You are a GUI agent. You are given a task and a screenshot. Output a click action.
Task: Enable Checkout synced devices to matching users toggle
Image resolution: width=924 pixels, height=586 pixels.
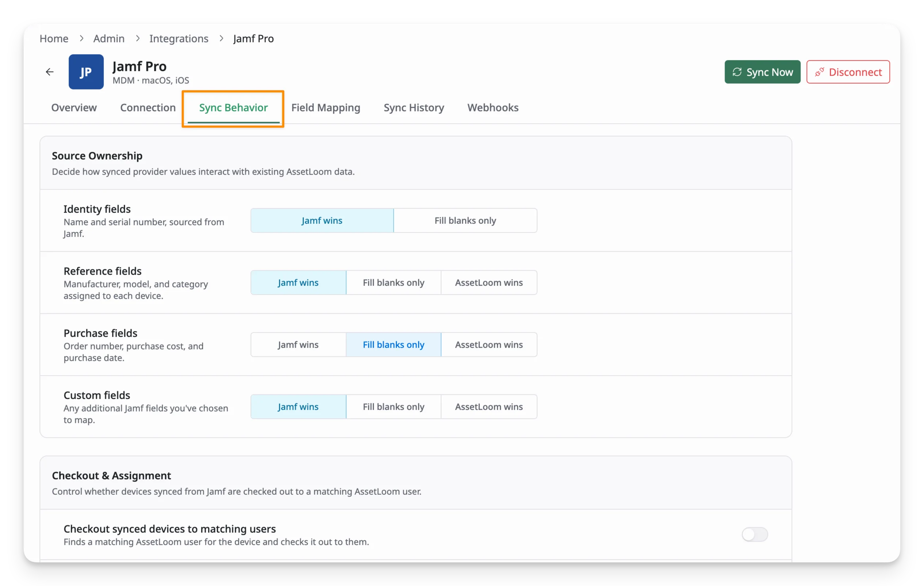pos(755,534)
